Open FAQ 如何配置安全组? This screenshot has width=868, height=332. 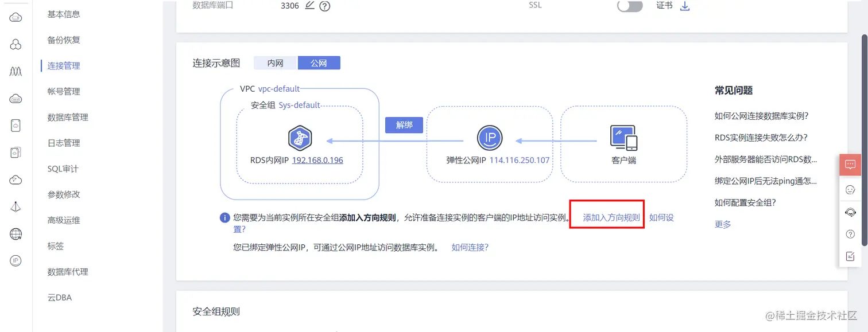745,202
